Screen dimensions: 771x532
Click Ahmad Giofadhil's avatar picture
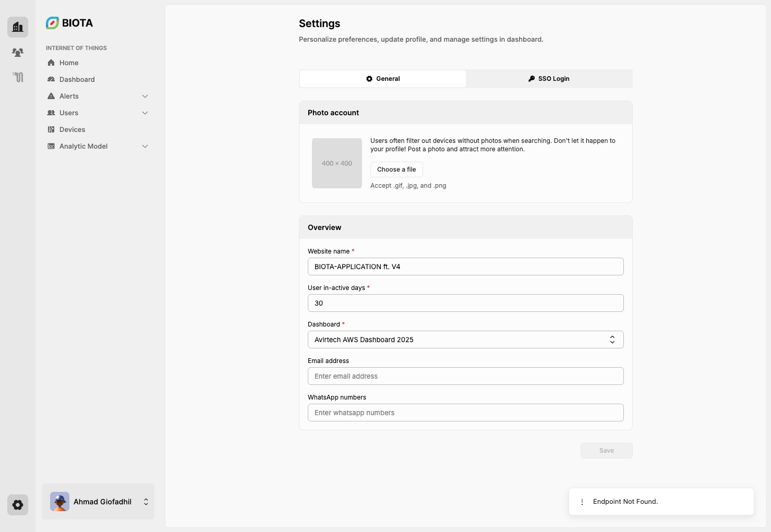(x=59, y=502)
